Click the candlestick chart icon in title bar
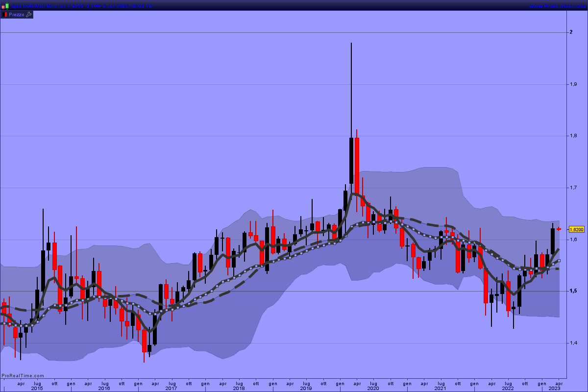The image size is (588, 392). click(4, 6)
